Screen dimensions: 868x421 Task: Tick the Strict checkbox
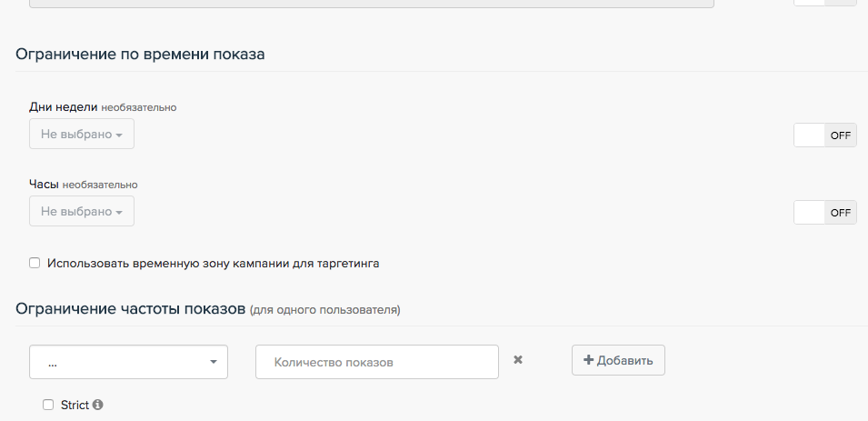coord(48,406)
